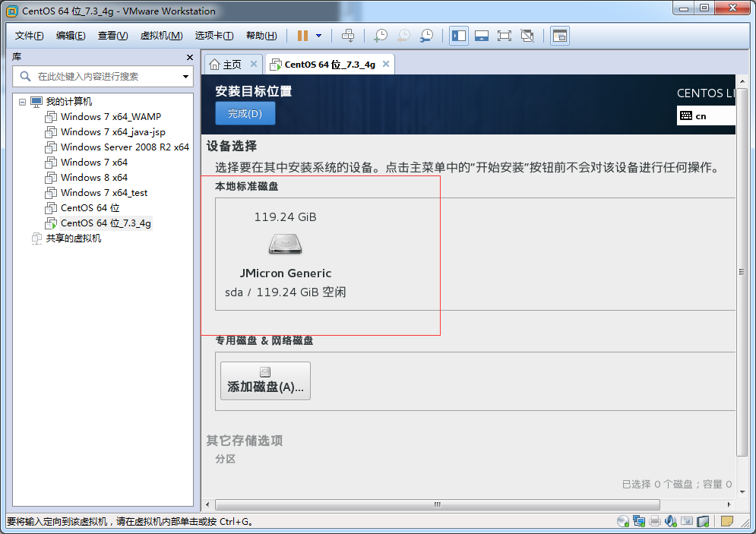756x534 pixels.
Task: Click the vertical scrollbar of the VM view
Action: [x=742, y=272]
